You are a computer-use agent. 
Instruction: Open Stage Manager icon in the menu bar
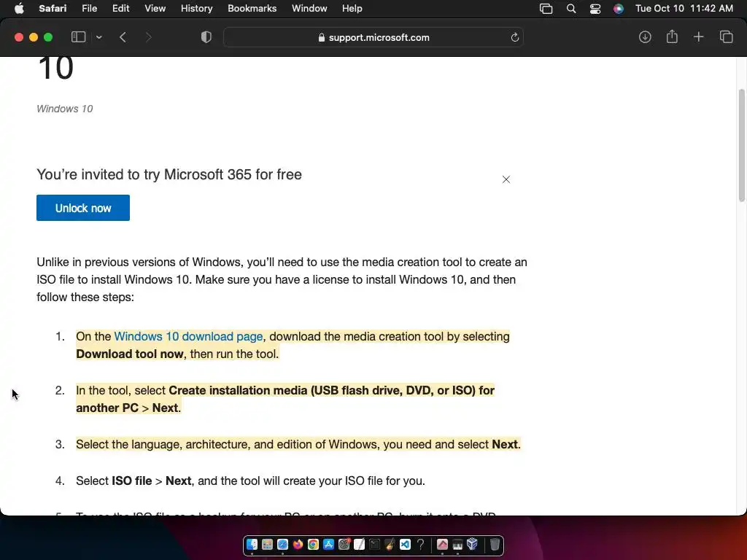pyautogui.click(x=546, y=9)
